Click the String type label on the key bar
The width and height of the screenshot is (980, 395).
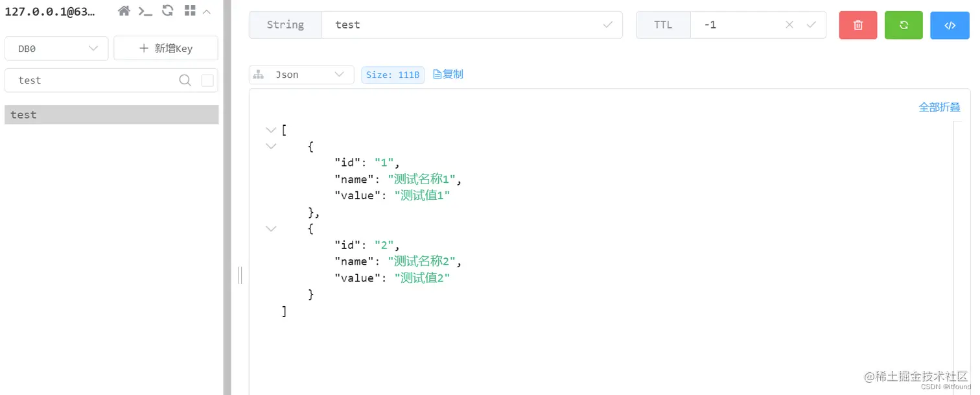point(285,25)
